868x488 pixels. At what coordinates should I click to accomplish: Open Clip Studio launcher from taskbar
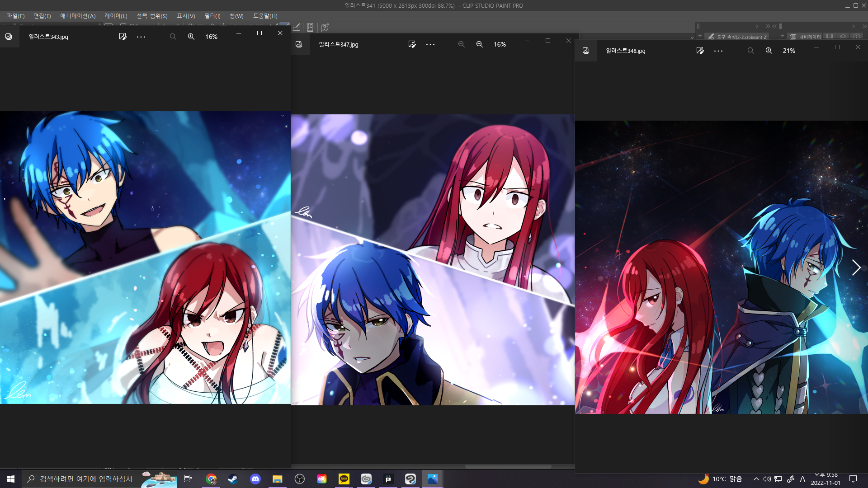[x=366, y=479]
